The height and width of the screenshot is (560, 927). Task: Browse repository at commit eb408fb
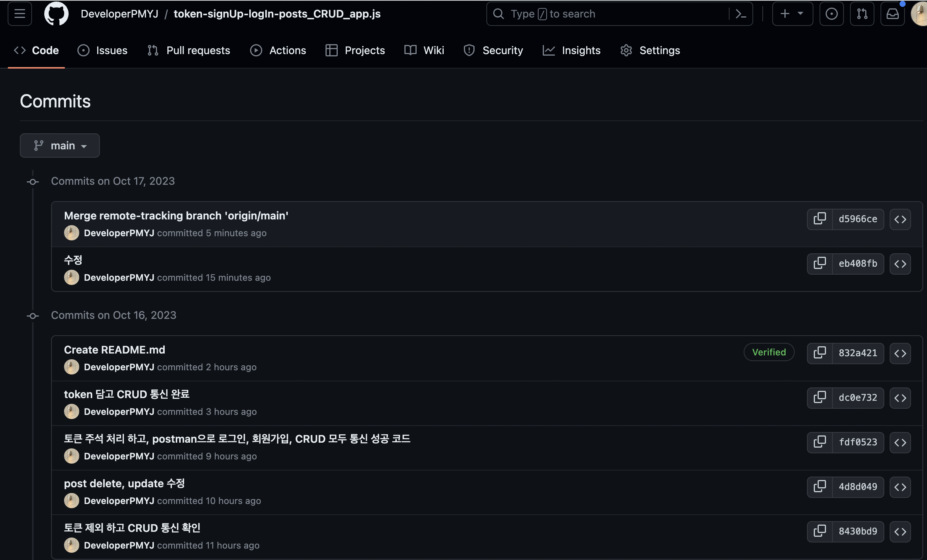[x=900, y=264]
